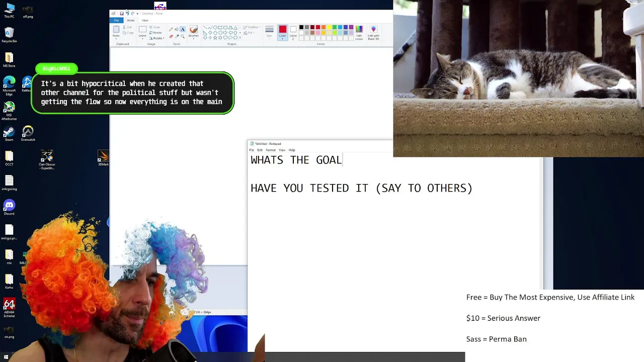Viewport: 644px width, 362px height.
Task: Click the Windows Start button
Action: point(6,357)
